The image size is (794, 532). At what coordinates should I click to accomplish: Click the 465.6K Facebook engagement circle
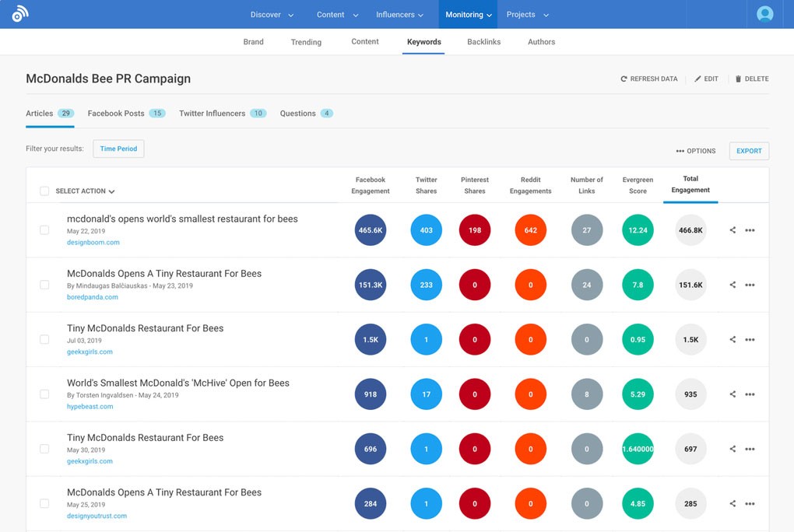click(x=371, y=230)
